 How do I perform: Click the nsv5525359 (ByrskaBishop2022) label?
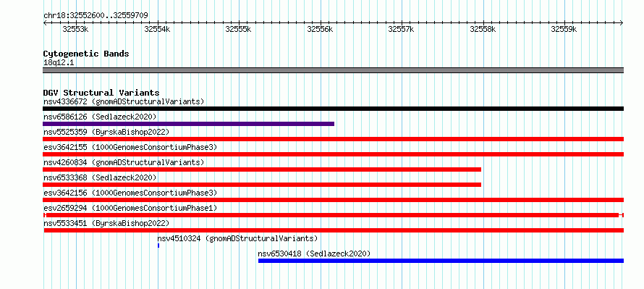coord(106,132)
